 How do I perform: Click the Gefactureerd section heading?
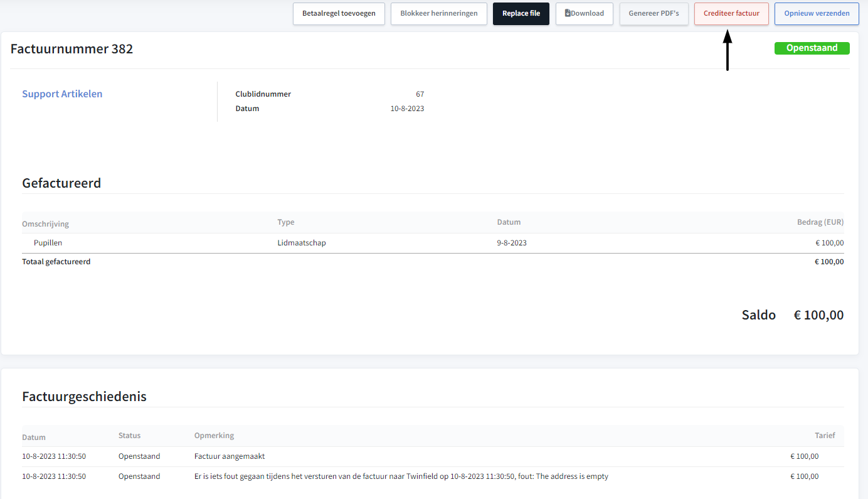(61, 183)
